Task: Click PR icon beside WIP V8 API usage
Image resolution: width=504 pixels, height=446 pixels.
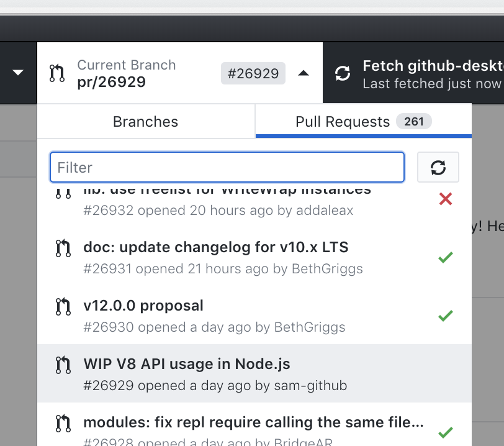Action: click(63, 365)
